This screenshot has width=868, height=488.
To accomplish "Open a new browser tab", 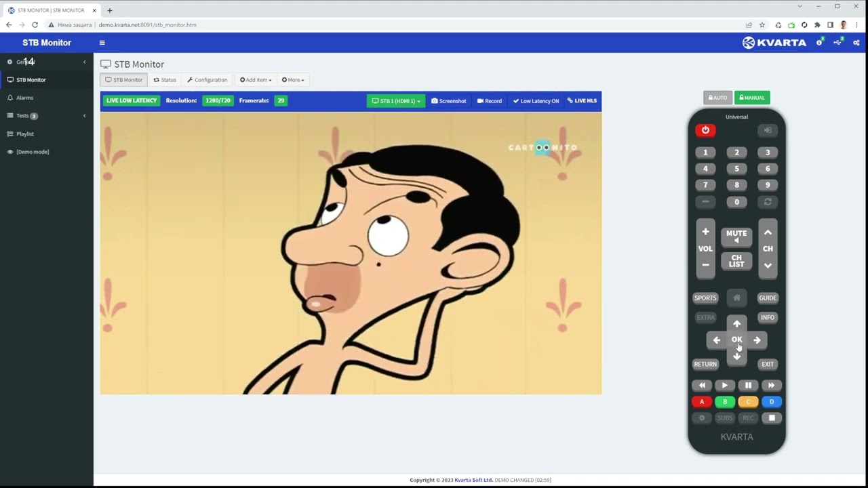I will click(110, 10).
